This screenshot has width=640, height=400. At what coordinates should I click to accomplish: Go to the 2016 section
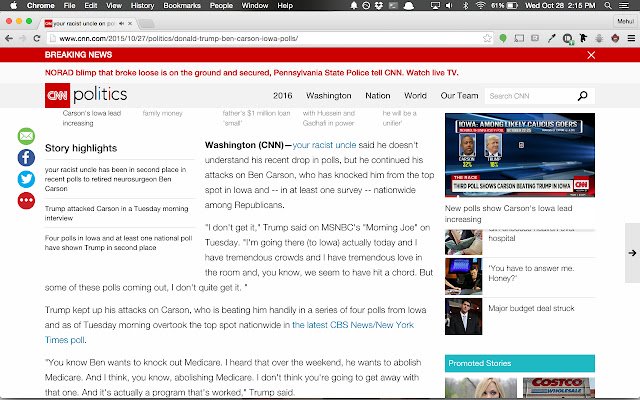tap(282, 96)
